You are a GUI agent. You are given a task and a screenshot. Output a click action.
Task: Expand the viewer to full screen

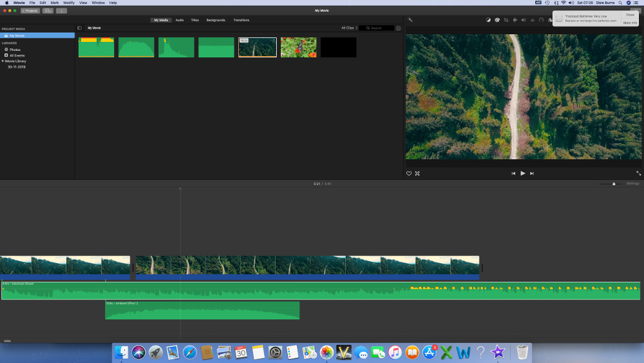(x=638, y=173)
